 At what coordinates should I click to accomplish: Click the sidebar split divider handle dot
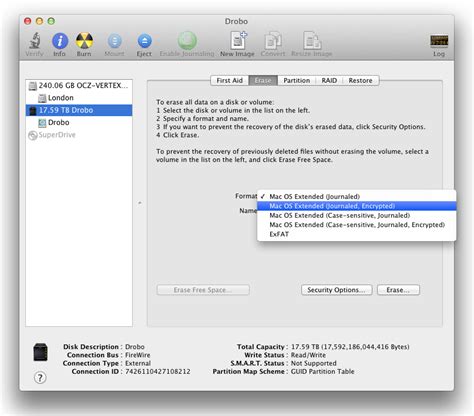[x=140, y=203]
